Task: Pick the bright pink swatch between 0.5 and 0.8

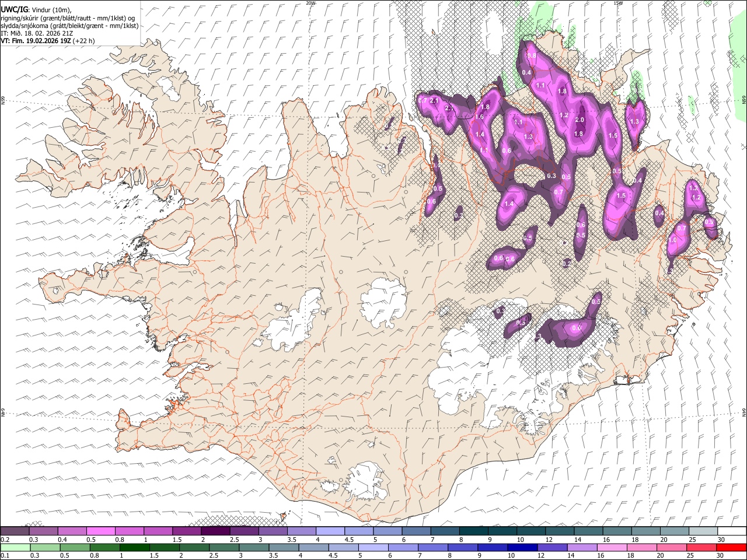Action: [101, 531]
